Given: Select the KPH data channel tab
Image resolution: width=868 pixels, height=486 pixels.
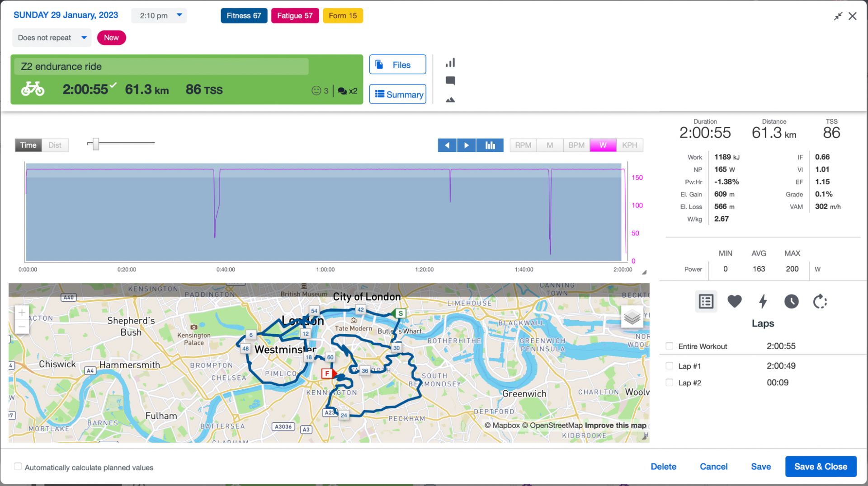Looking at the screenshot, I should (x=630, y=145).
